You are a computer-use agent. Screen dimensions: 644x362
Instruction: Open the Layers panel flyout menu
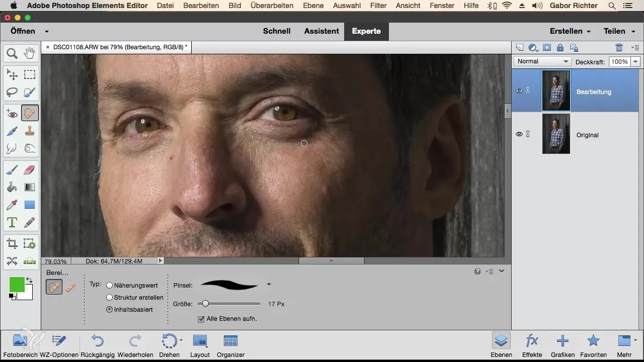[x=635, y=48]
